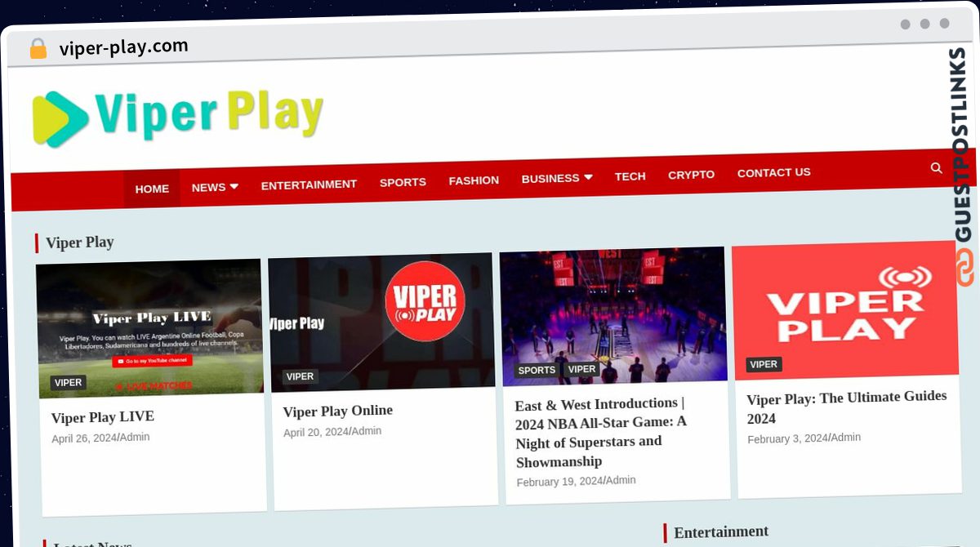Open 'Viper Play: The Ultimate Guides 2024' title

tap(848, 407)
